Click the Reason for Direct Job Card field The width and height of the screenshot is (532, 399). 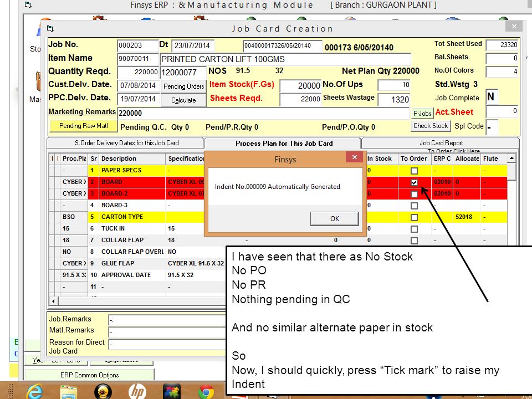click(167, 344)
